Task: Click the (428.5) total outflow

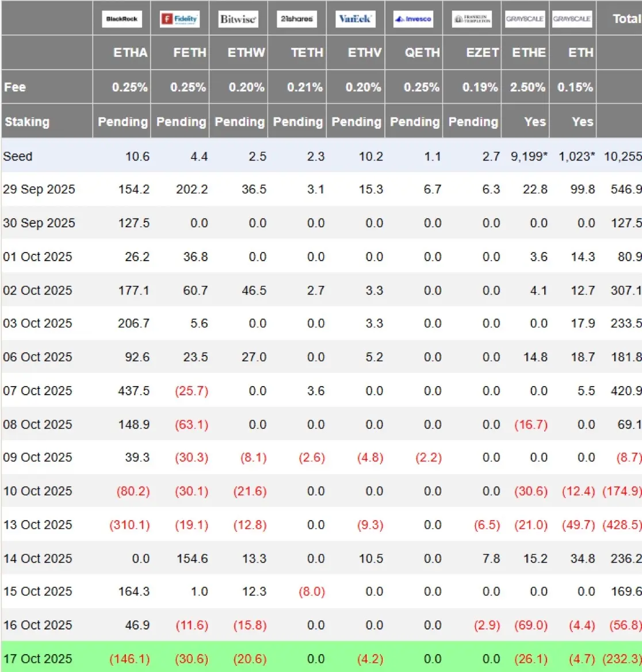Action: (x=622, y=525)
